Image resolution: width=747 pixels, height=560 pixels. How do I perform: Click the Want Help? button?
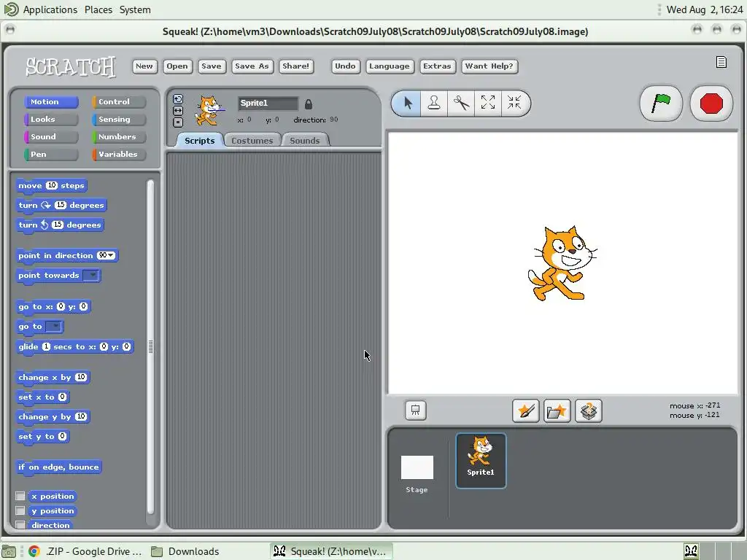[x=489, y=66]
